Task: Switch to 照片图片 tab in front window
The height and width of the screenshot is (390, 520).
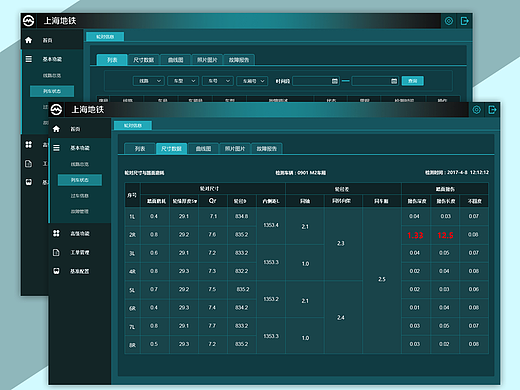Action: click(x=235, y=149)
